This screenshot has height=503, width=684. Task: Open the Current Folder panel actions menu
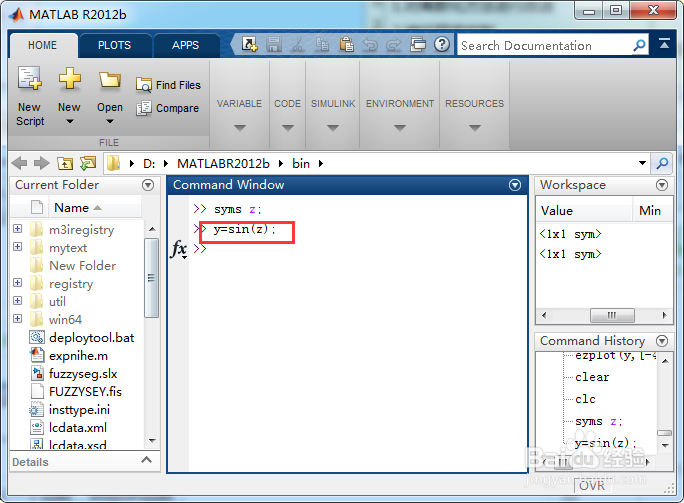[x=148, y=185]
